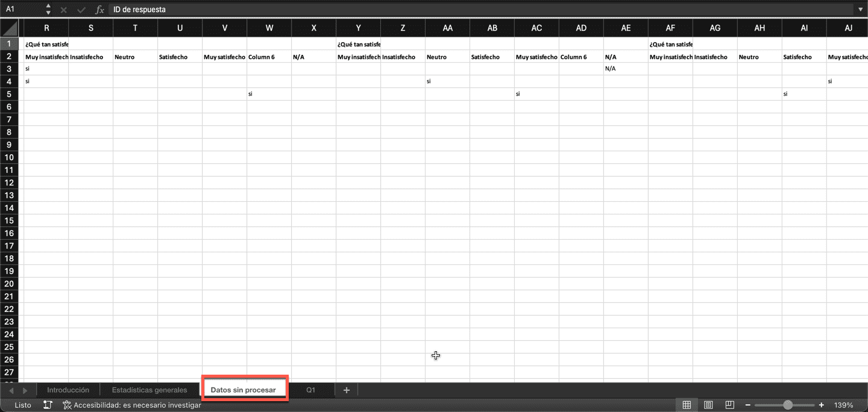
Task: Select column AE header
Action: point(626,28)
